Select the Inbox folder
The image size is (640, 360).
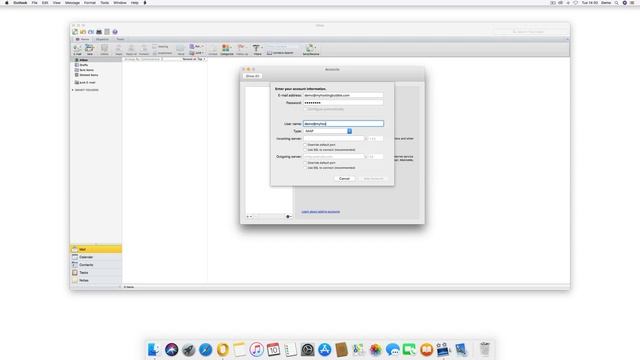pos(96,60)
